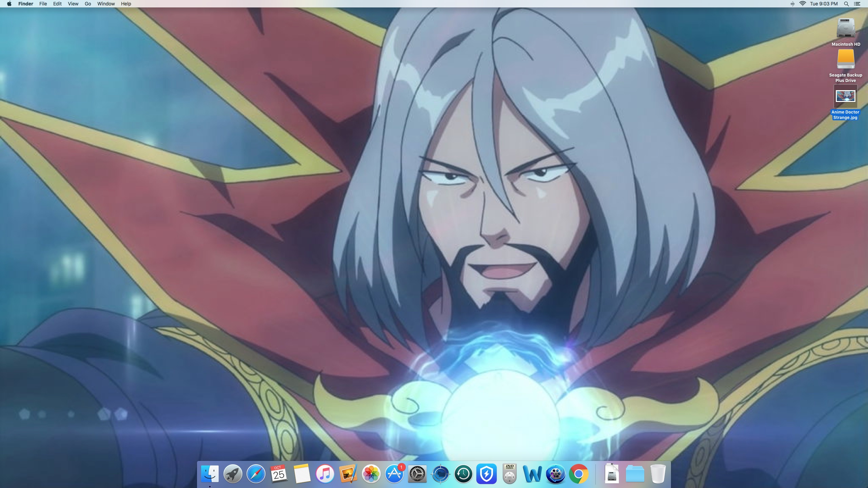The height and width of the screenshot is (488, 868).
Task: Open Safari compass icon in Dock
Action: [256, 474]
